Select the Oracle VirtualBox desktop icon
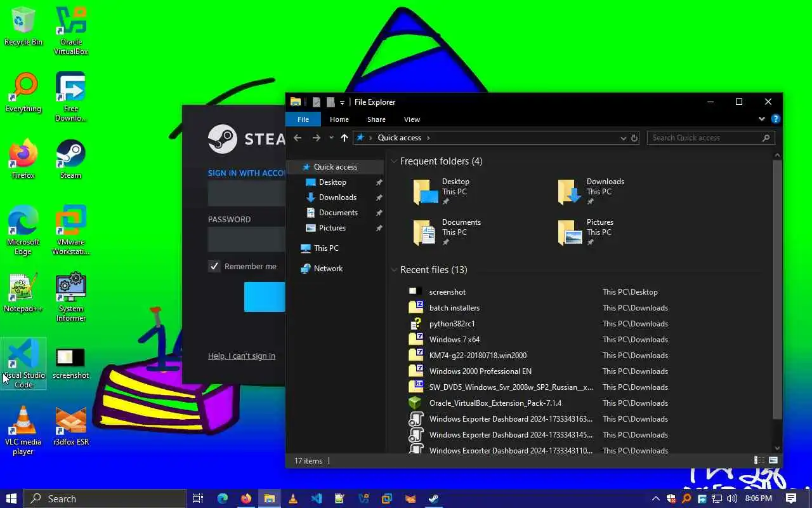 [x=71, y=30]
